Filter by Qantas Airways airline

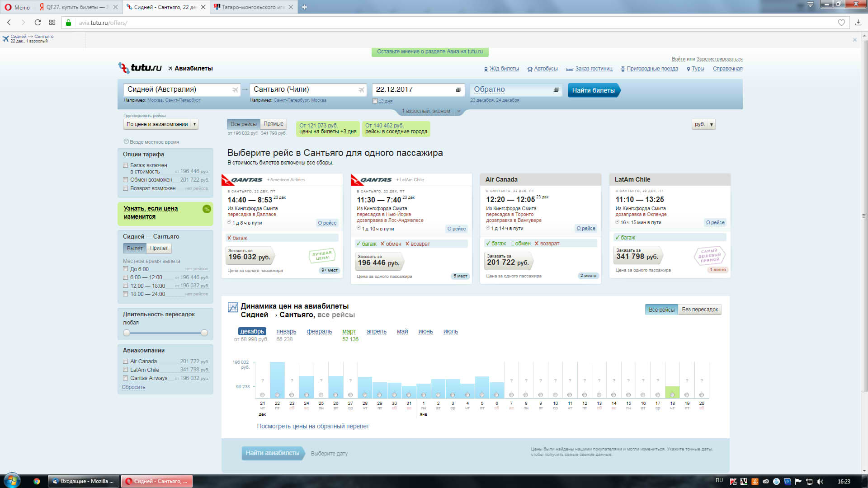pos(126,378)
